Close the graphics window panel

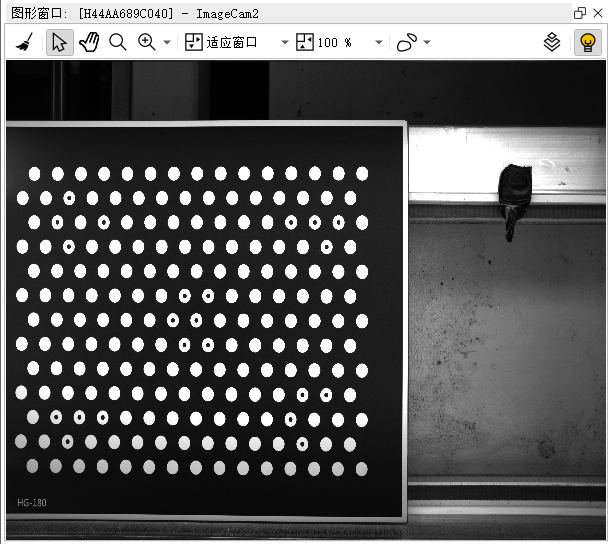coord(598,12)
